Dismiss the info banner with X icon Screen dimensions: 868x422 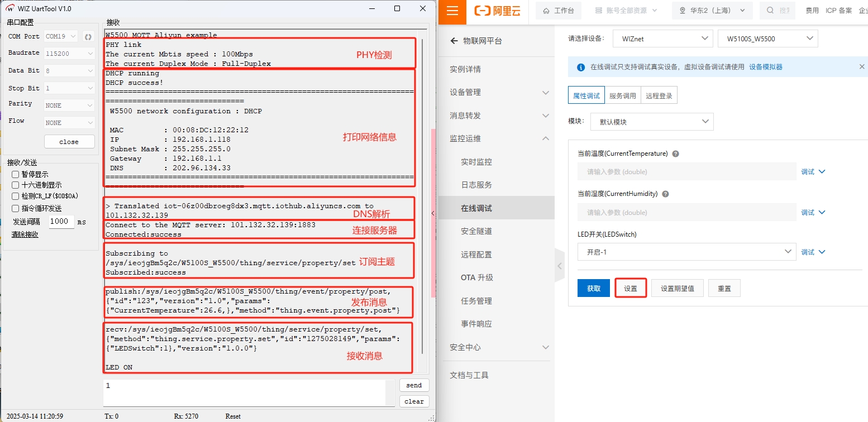[x=861, y=66]
